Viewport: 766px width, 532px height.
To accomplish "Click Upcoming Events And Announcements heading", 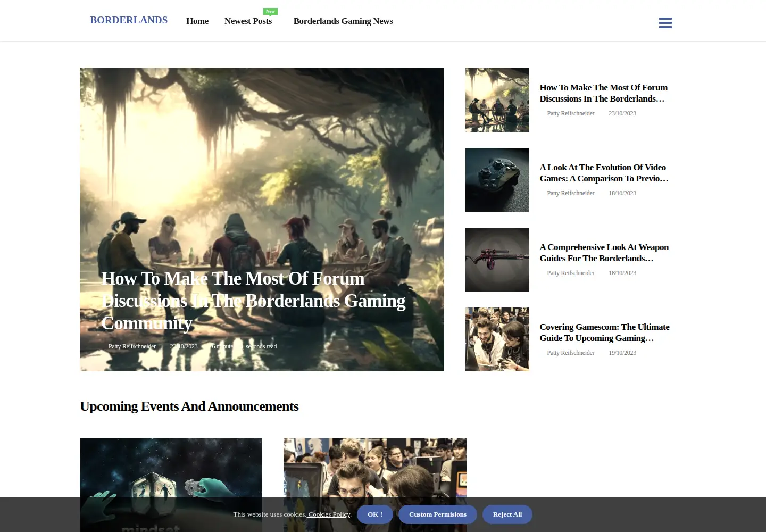I will point(189,406).
